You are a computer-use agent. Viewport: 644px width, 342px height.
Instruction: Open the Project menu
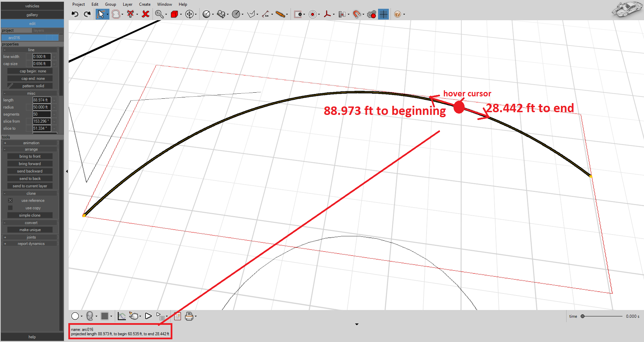[x=78, y=4]
